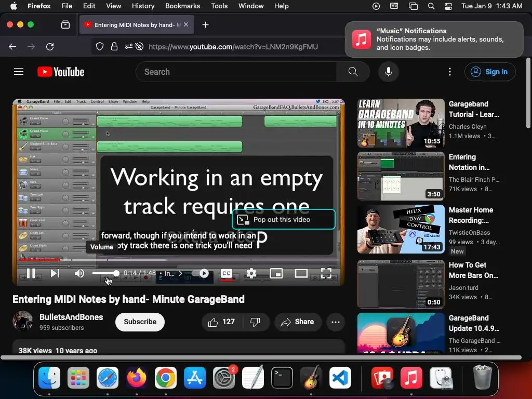Click the Sign in button
The width and height of the screenshot is (532, 399).
[x=490, y=72]
